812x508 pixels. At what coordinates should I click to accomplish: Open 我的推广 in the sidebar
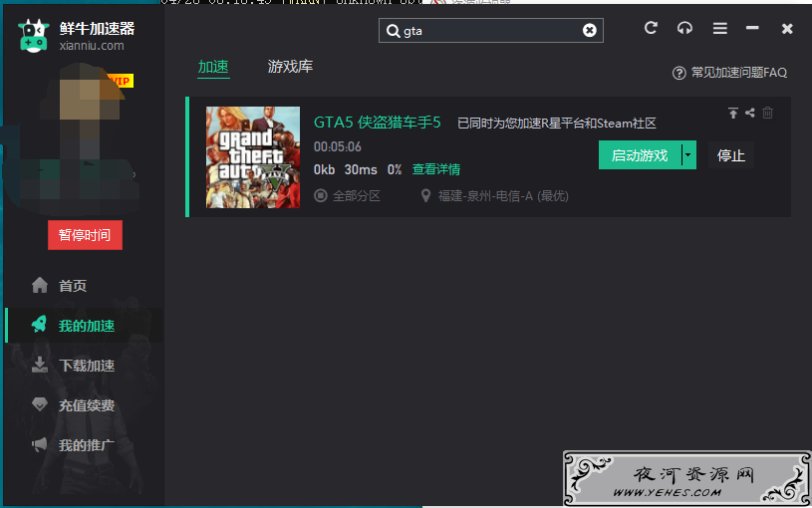[x=87, y=445]
